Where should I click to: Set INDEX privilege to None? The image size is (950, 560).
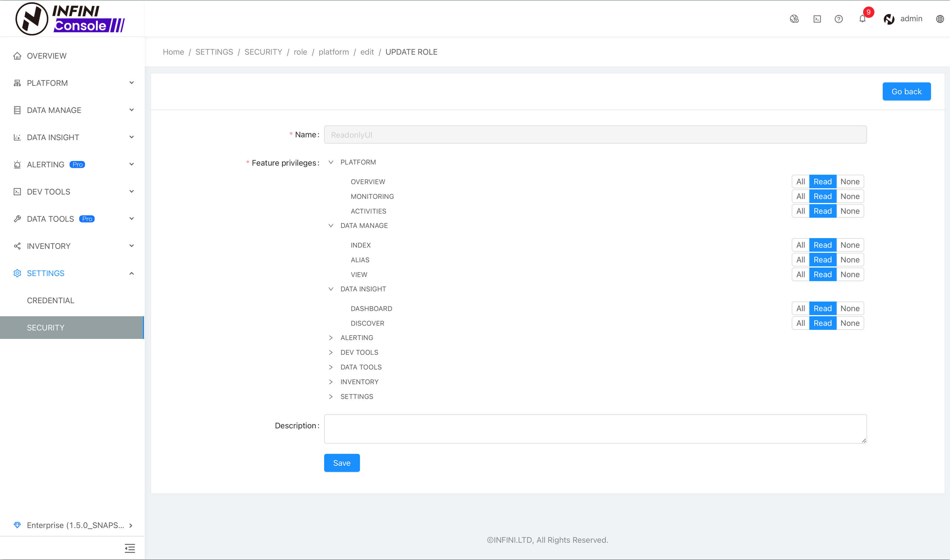click(850, 245)
